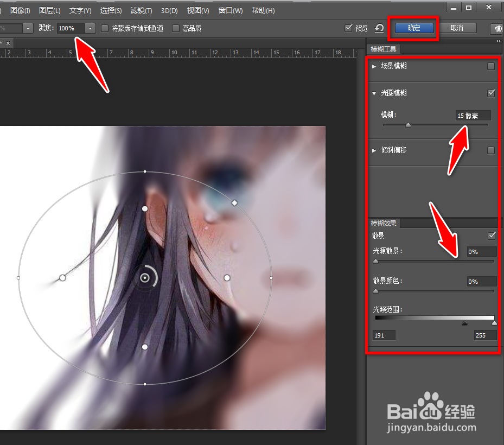The width and height of the screenshot is (504, 445).
Task: Click the 15 像素 blur value field
Action: click(473, 116)
